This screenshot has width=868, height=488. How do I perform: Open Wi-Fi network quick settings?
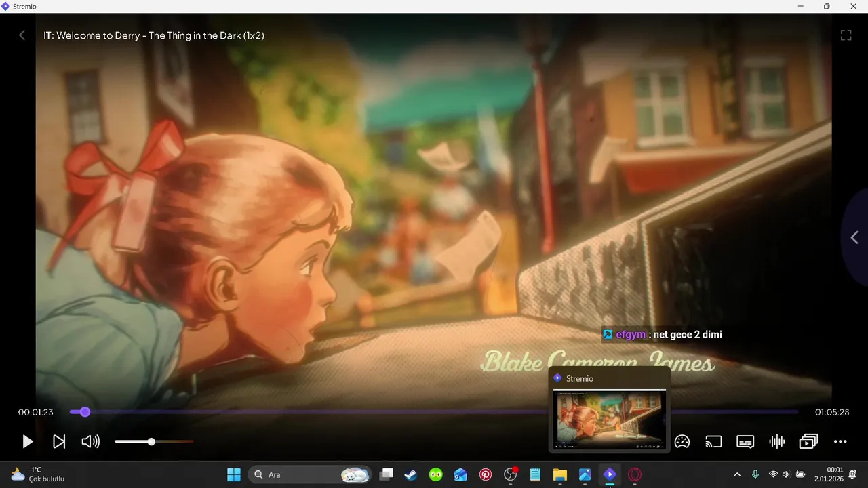click(773, 474)
